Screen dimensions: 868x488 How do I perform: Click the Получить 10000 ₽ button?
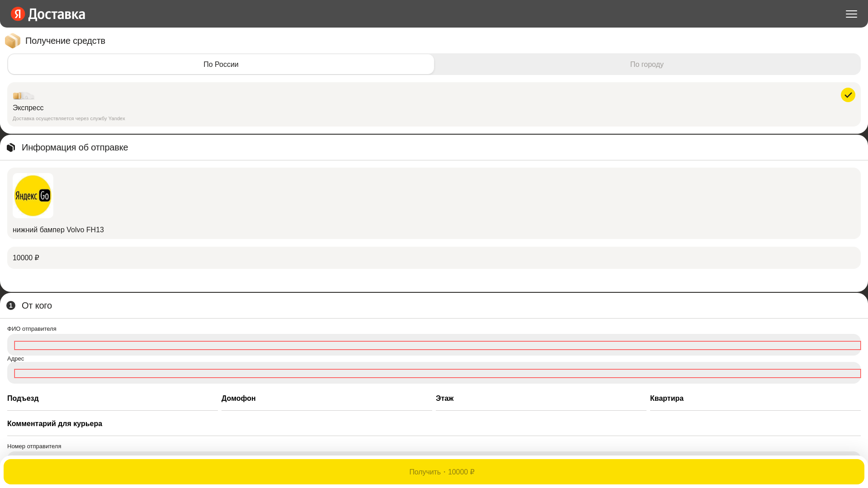[x=434, y=472]
